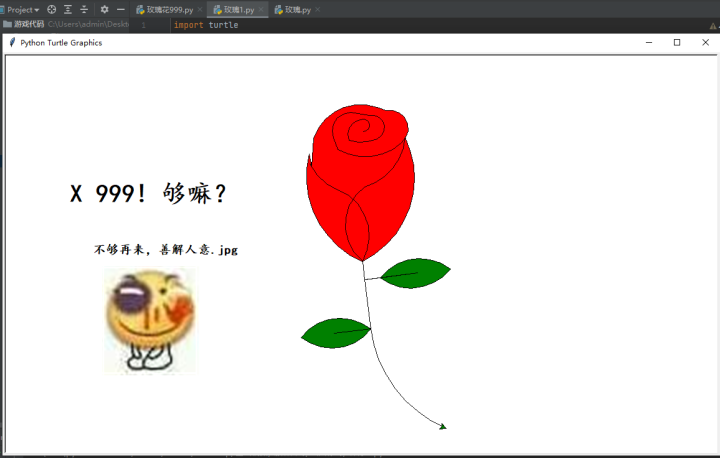Click the warning indicator in editor corner
This screenshot has height=458, width=720.
[x=713, y=26]
